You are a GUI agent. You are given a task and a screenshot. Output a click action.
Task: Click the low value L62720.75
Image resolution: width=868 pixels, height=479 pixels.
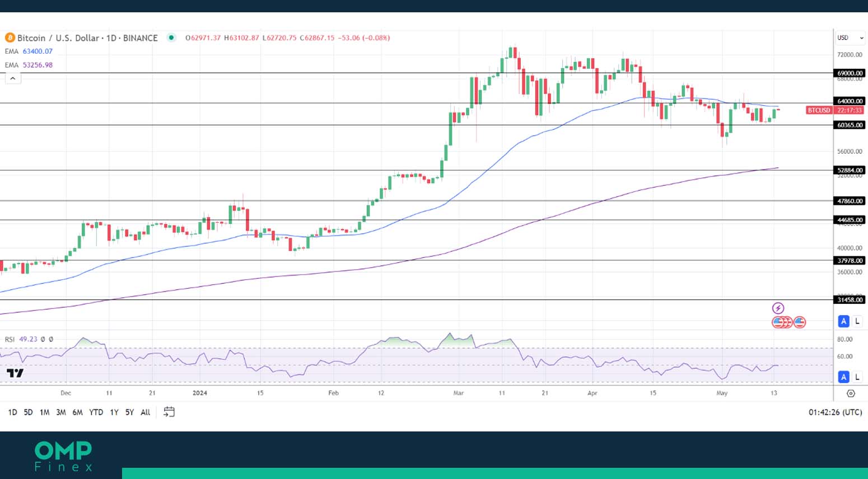coord(279,38)
